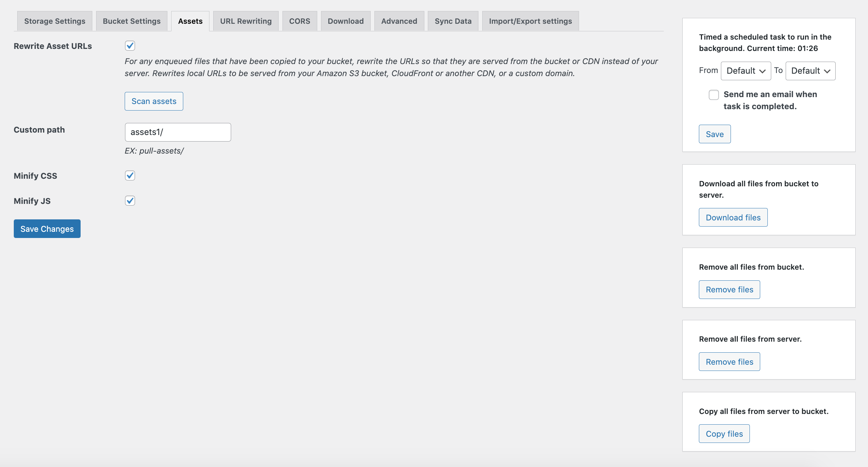Remove all files from bucket
868x467 pixels.
coord(729,290)
